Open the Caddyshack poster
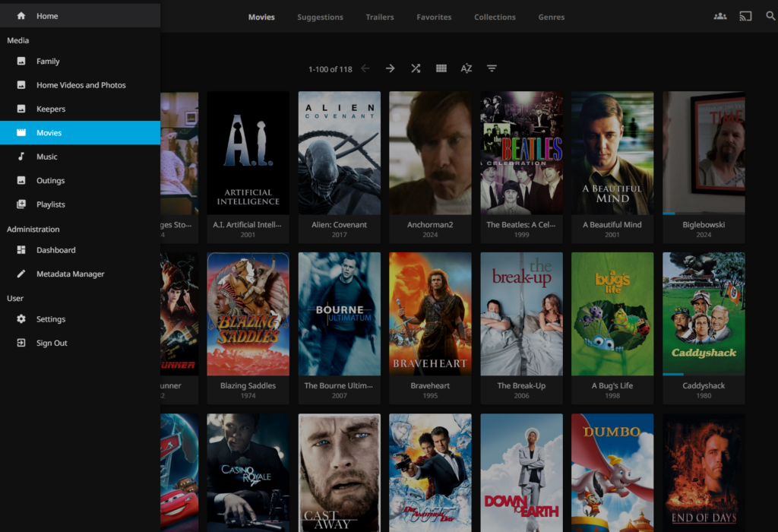This screenshot has height=532, width=778. coord(704,314)
